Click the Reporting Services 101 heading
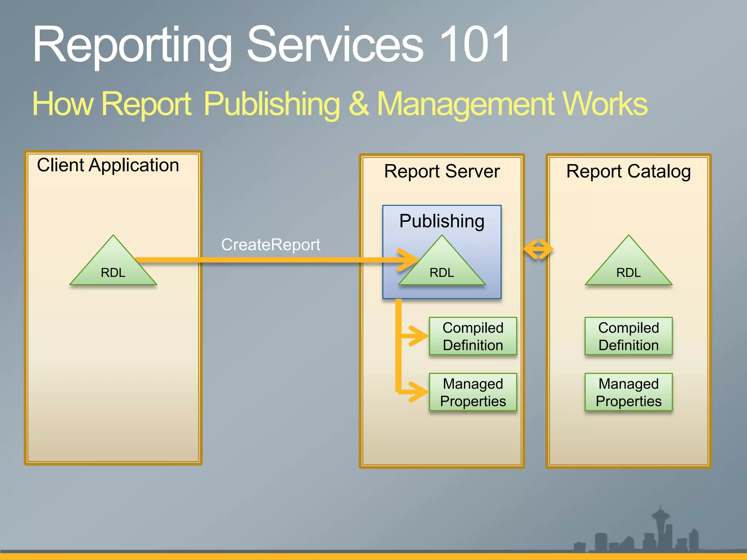The image size is (747, 560). [x=272, y=45]
